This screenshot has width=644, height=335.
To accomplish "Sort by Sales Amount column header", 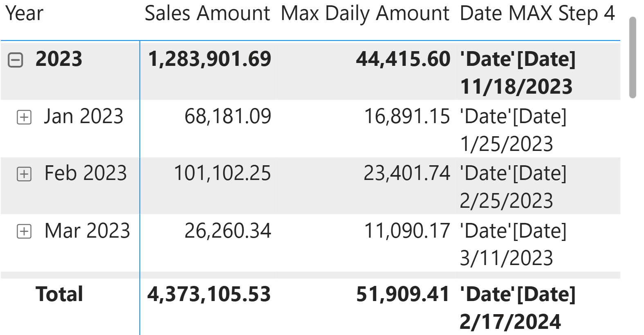I will tap(207, 13).
